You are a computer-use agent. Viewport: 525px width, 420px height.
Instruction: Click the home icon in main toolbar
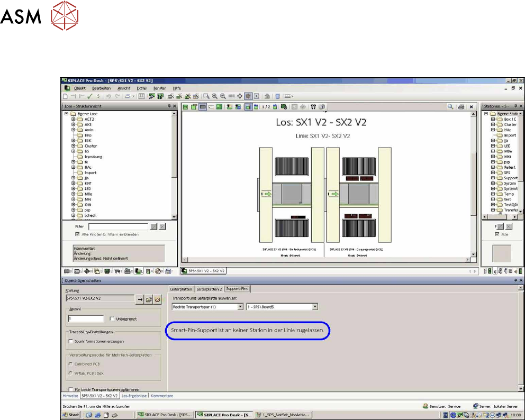(x=267, y=96)
